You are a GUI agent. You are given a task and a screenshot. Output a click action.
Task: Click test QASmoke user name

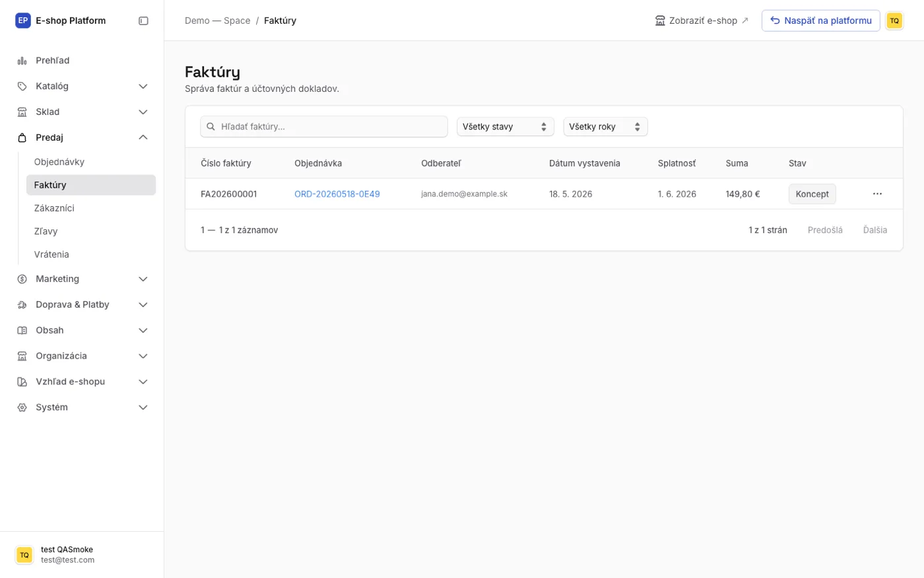coord(67,550)
